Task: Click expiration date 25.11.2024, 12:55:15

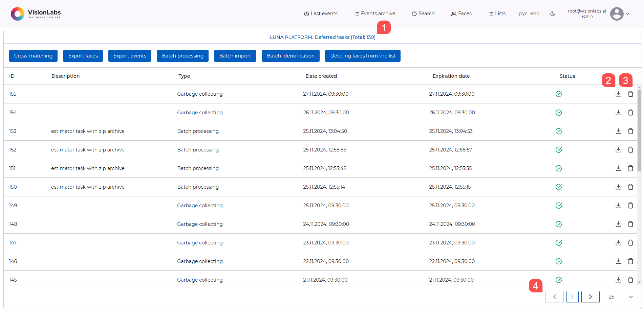Action: click(x=450, y=187)
